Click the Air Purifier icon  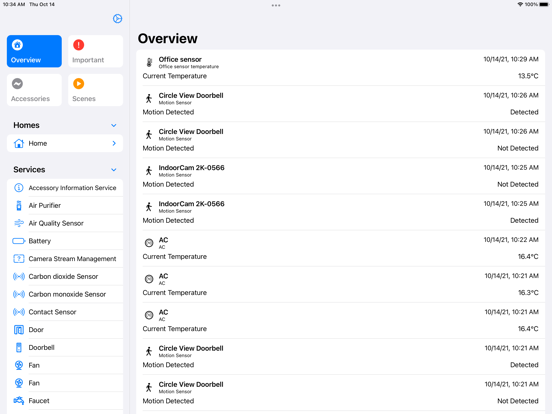coord(19,205)
